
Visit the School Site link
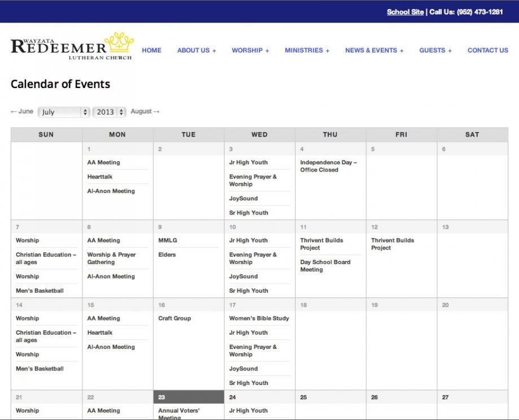pyautogui.click(x=404, y=12)
